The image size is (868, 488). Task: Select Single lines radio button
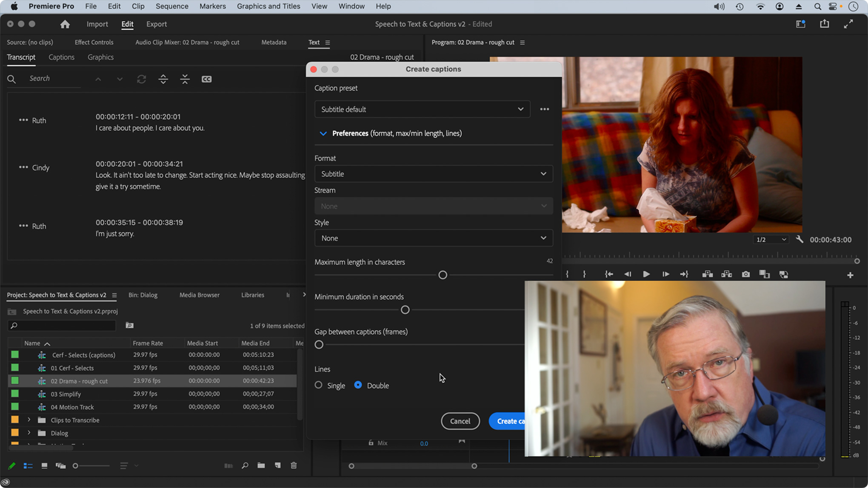coord(318,385)
